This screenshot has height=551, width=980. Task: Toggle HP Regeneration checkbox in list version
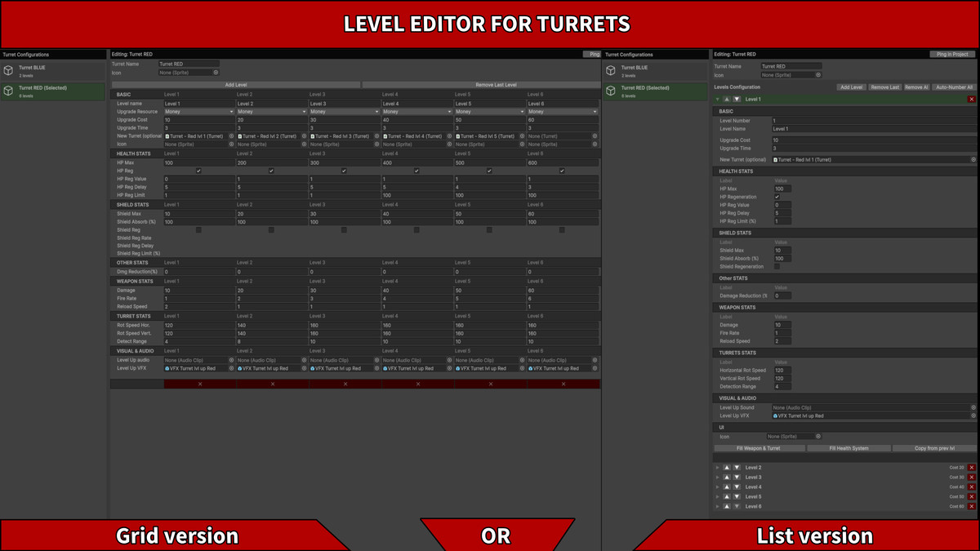[x=777, y=197]
